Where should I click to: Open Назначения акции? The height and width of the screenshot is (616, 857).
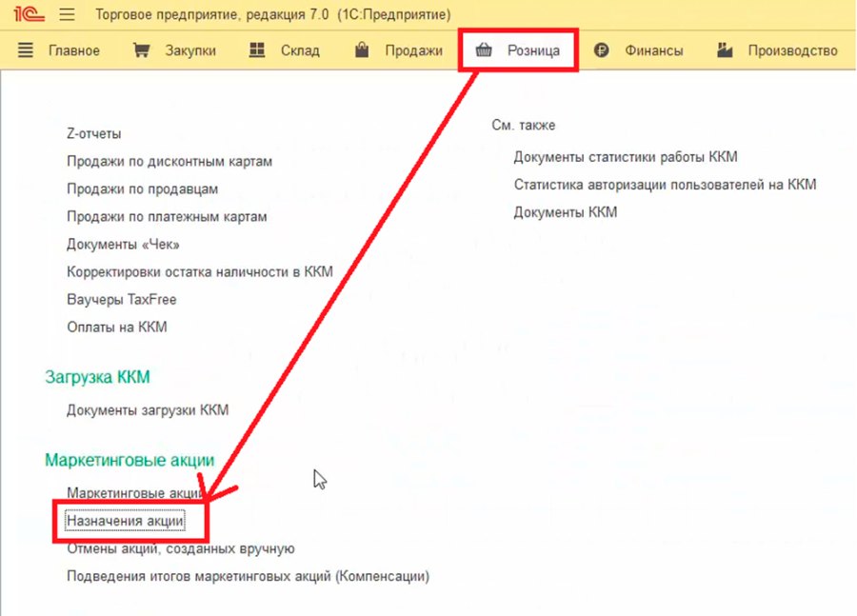[x=125, y=521]
